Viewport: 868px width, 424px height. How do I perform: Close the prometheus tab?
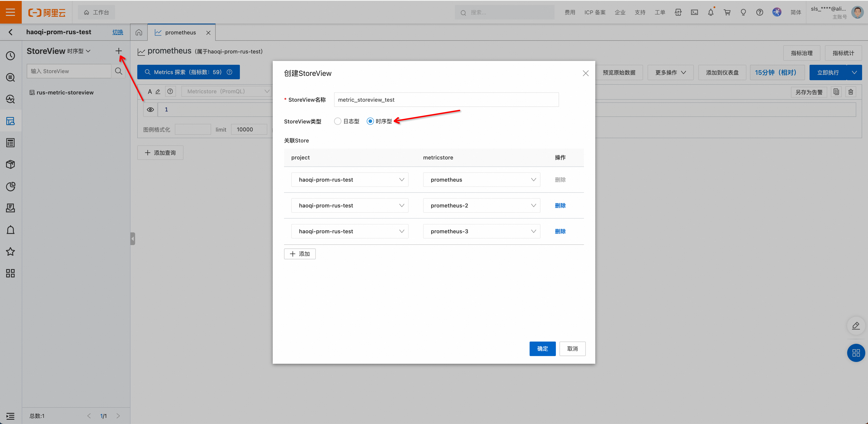(208, 33)
